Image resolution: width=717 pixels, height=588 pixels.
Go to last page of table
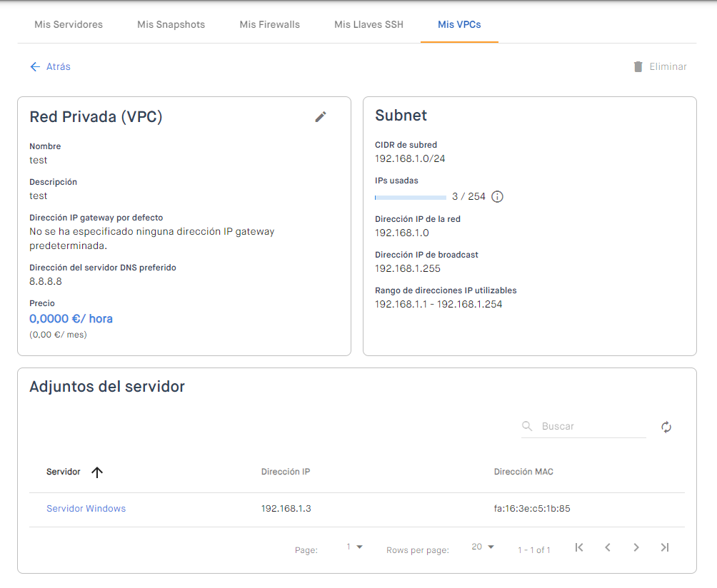point(665,547)
